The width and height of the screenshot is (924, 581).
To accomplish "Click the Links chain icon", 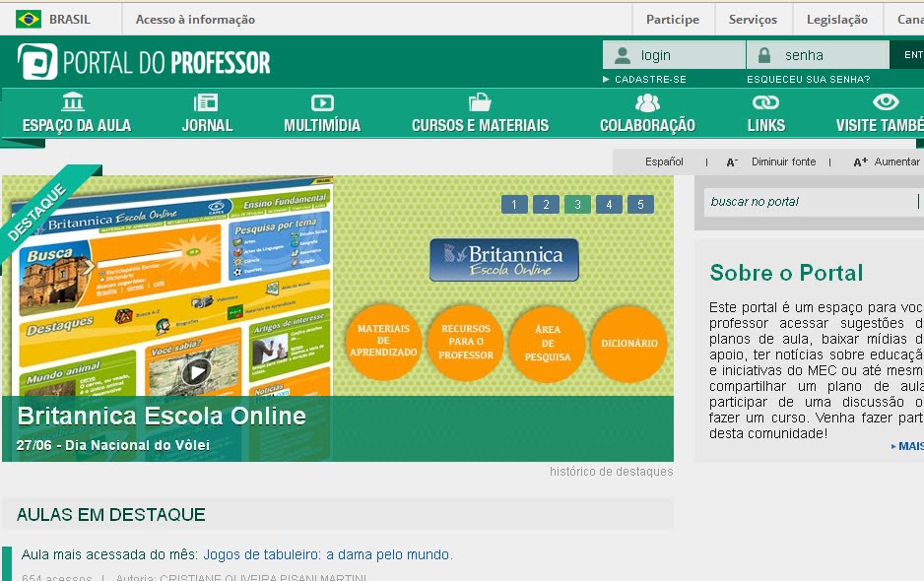I will (765, 102).
